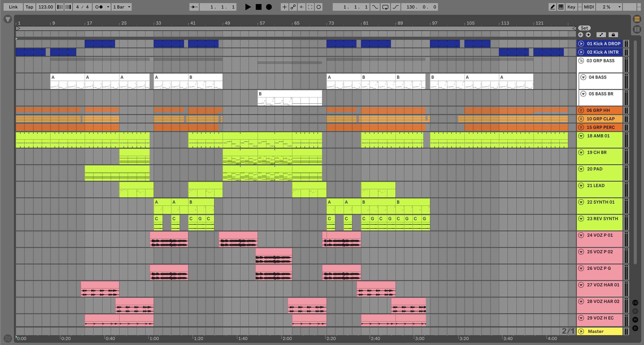Click the Tap tempo button
The height and width of the screenshot is (345, 644).
coord(29,7)
